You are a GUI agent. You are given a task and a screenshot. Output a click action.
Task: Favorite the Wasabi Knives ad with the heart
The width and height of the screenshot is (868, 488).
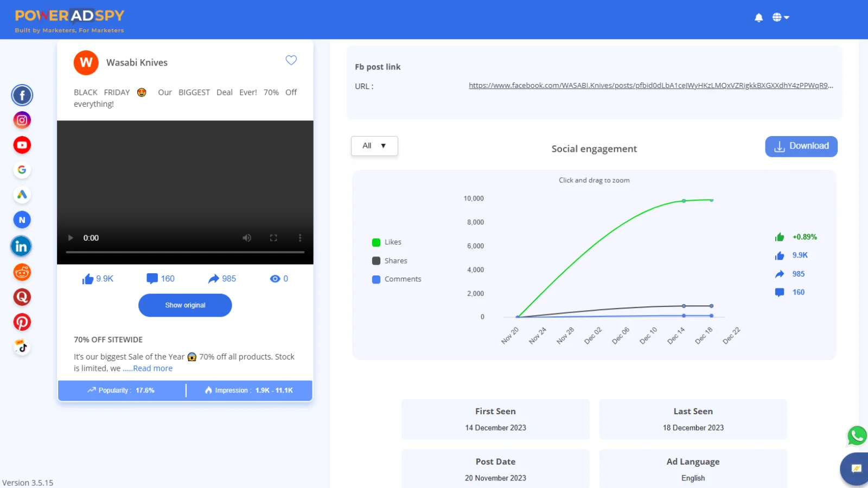291,60
